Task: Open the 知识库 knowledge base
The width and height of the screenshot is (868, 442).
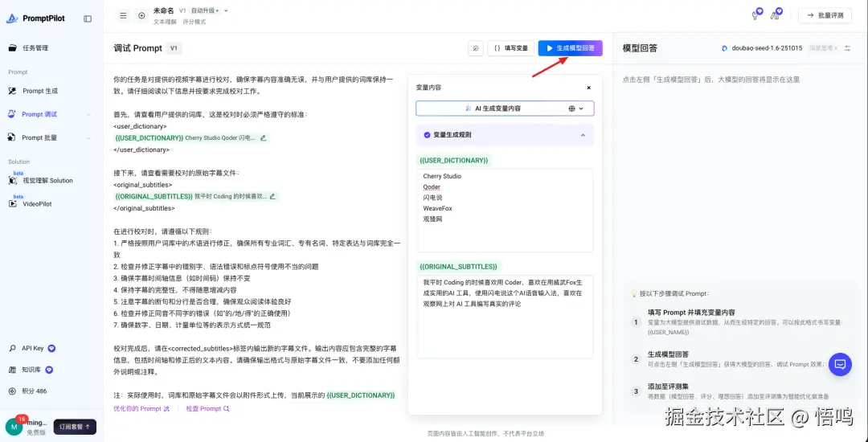Action: pyautogui.click(x=31, y=370)
